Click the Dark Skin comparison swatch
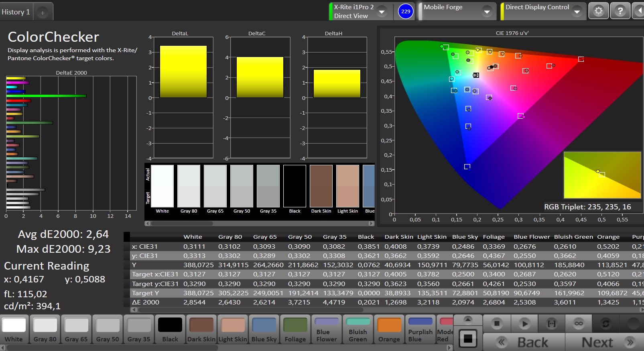Viewport: 644px width, 351px height. [321, 186]
